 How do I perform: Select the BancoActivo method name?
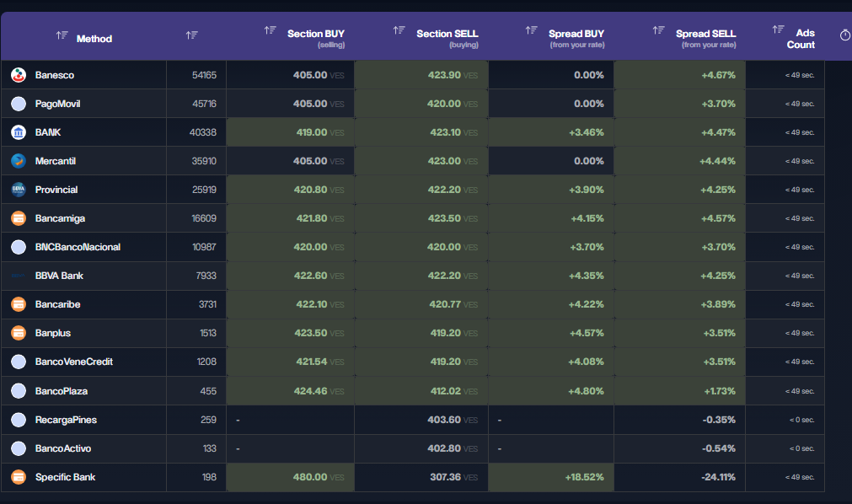point(63,448)
